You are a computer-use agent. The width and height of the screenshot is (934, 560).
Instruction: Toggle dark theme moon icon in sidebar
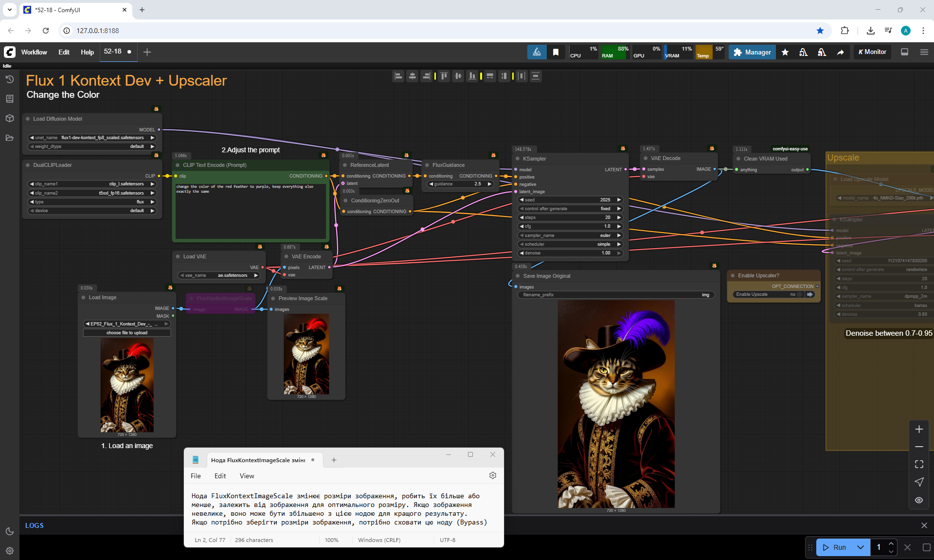click(10, 531)
